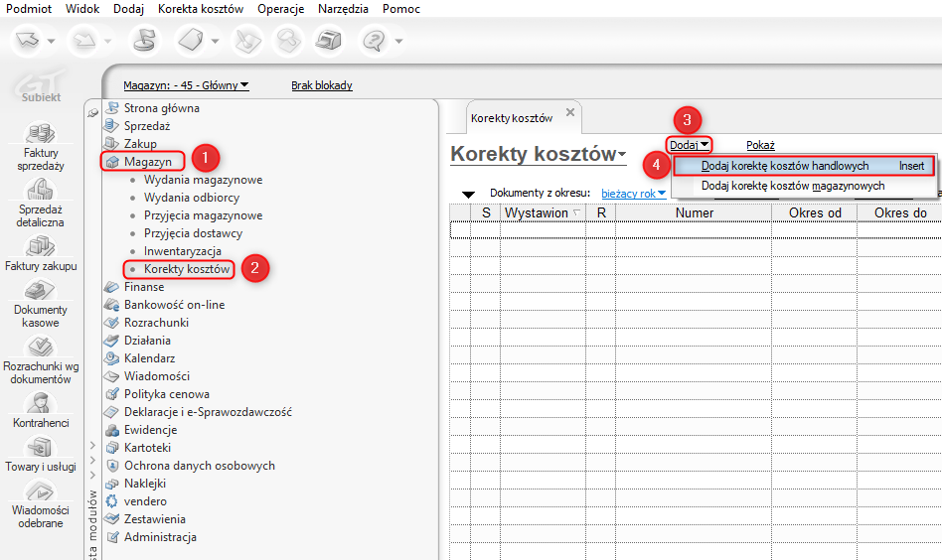This screenshot has width=942, height=560.
Task: Open Faktury zakupu sidebar icon
Action: click(x=41, y=253)
